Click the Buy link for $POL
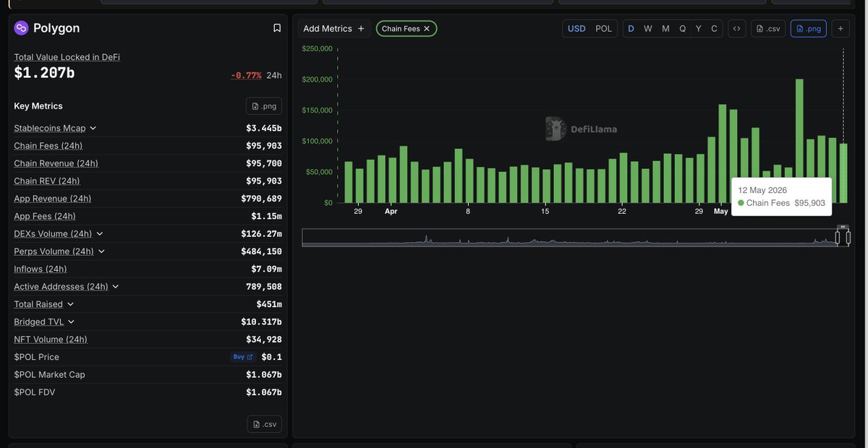Image resolution: width=868 pixels, height=448 pixels. point(243,357)
